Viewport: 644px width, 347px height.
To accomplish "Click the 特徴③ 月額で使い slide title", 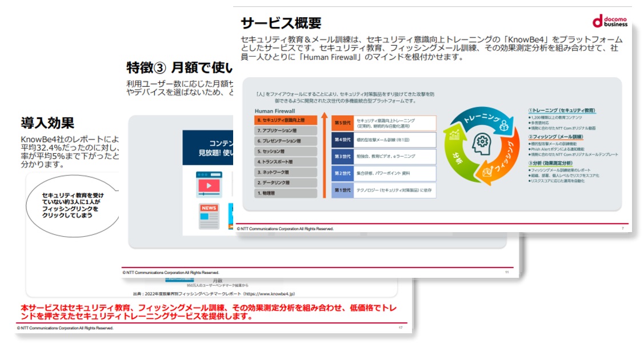I will pos(179,67).
